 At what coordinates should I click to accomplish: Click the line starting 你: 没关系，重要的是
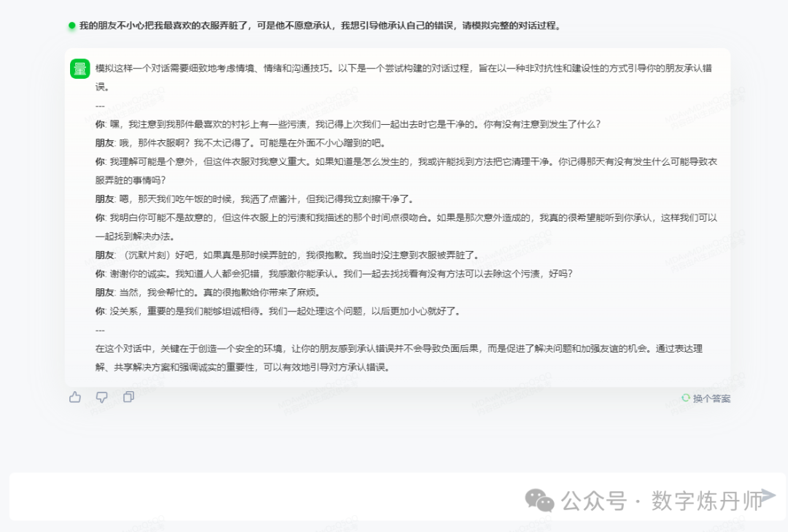point(278,312)
